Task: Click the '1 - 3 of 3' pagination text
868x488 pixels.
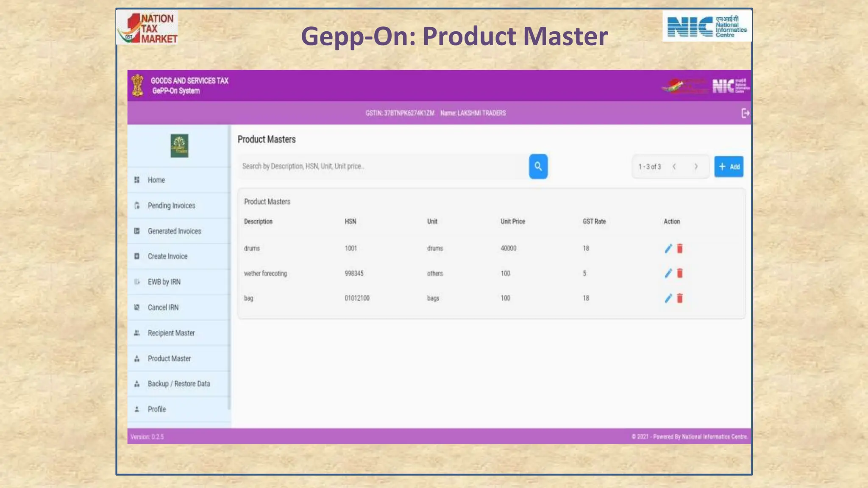Action: coord(650,166)
